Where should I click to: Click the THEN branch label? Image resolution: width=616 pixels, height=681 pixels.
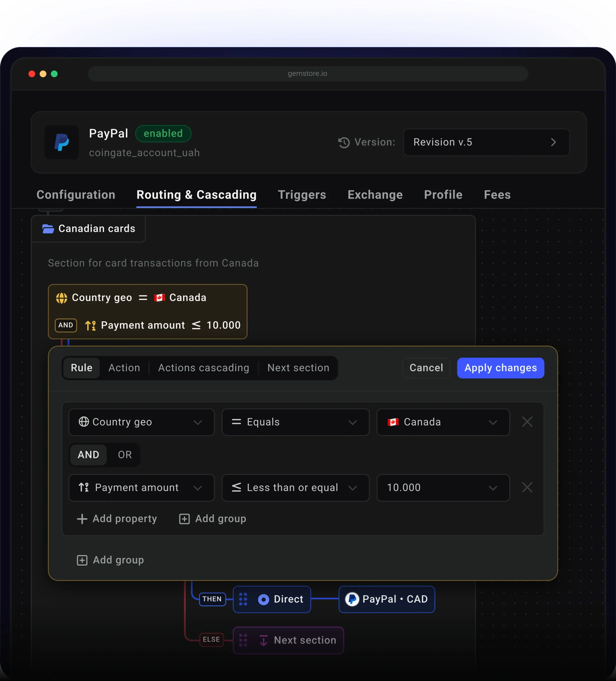[212, 599]
